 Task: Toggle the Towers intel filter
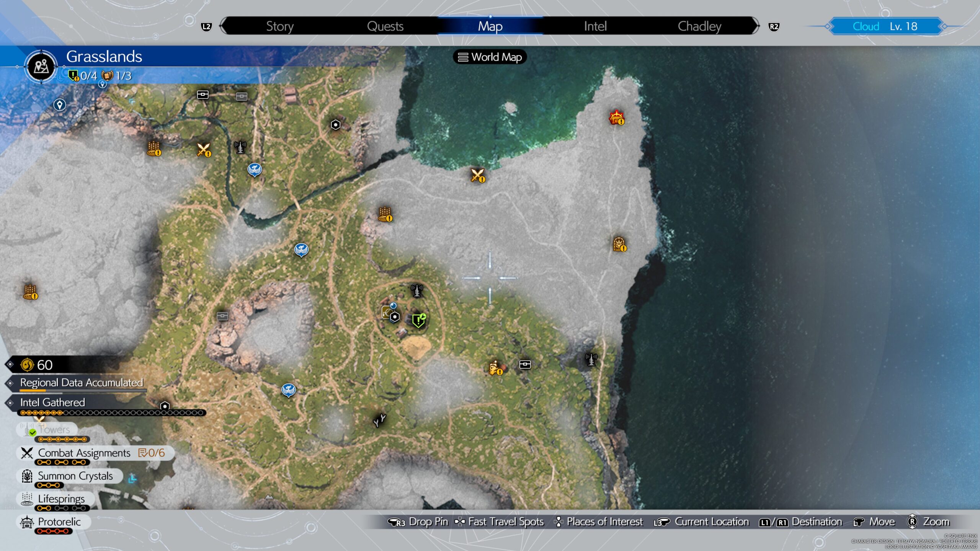click(x=47, y=430)
